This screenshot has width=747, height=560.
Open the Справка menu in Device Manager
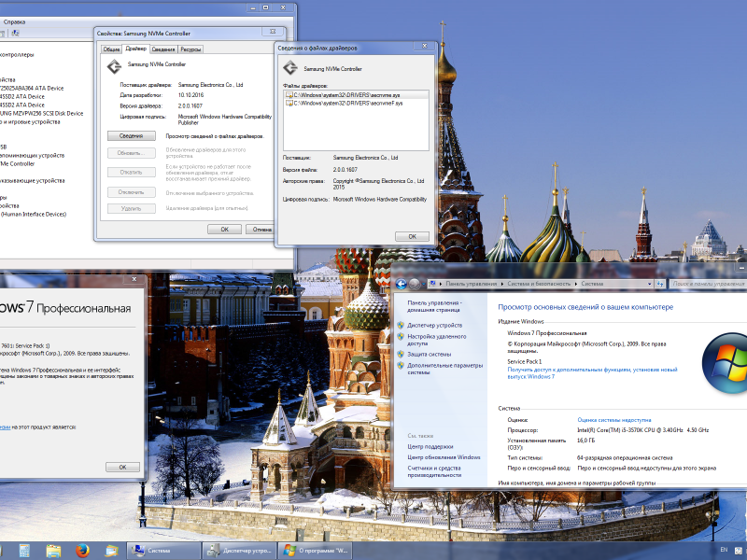click(14, 21)
